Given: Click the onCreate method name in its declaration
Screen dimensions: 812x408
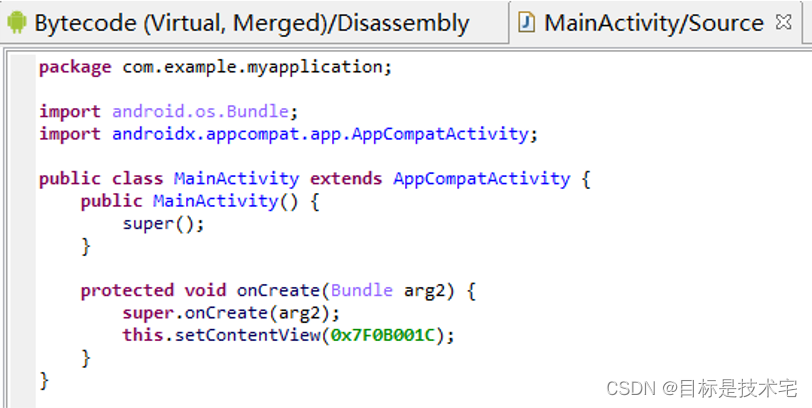Looking at the screenshot, I should 277,291.
